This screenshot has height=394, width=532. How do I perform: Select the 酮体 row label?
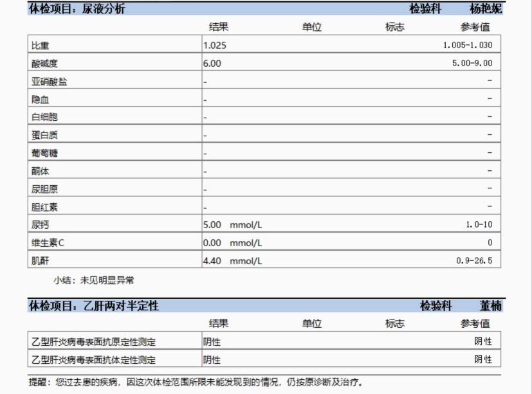(40, 171)
